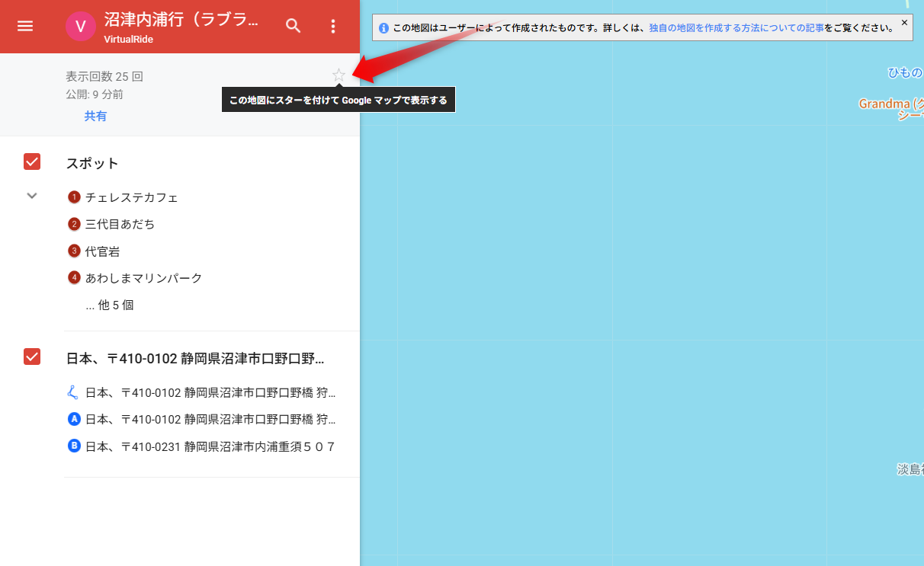The image size is (924, 566).
Task: Uncheck the スポット layer checkbox
Action: 31,161
